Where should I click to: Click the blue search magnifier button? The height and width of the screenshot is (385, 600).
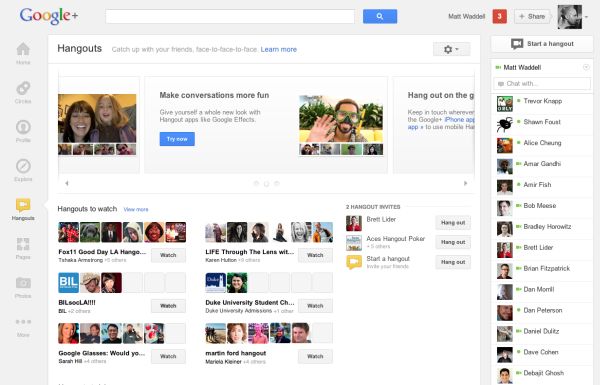(380, 16)
